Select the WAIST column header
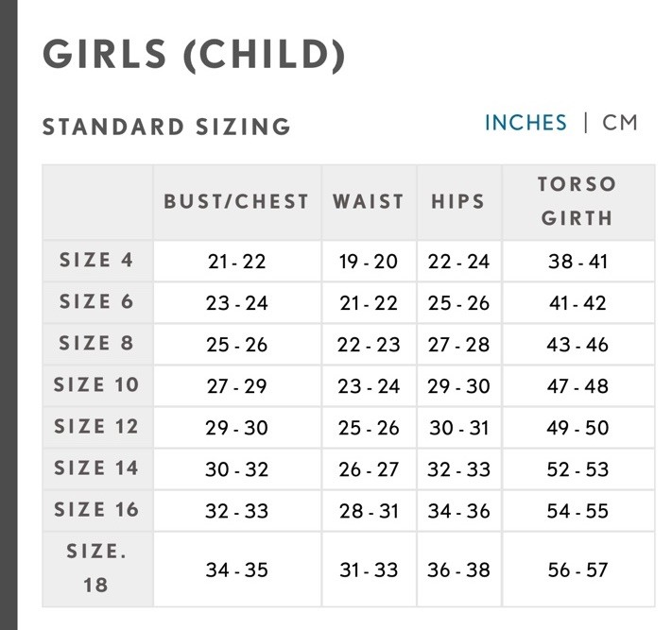The image size is (672, 630). pos(368,201)
